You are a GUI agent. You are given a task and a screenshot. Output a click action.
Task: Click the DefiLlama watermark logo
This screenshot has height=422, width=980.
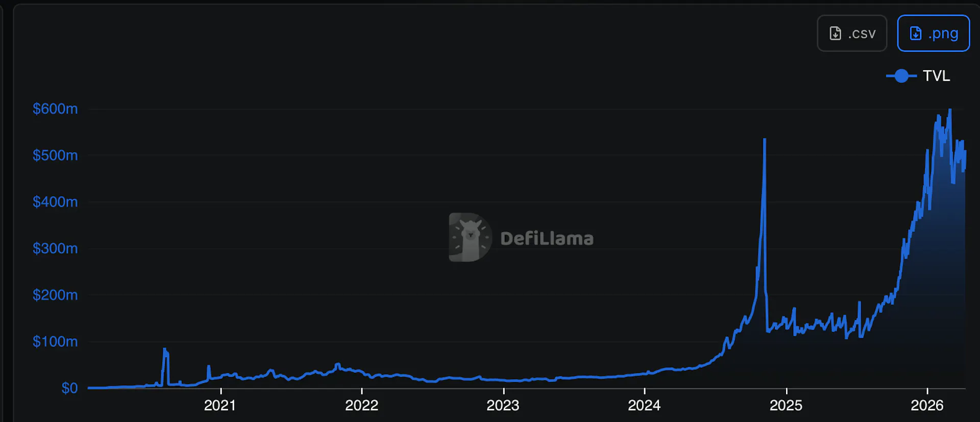coord(470,238)
